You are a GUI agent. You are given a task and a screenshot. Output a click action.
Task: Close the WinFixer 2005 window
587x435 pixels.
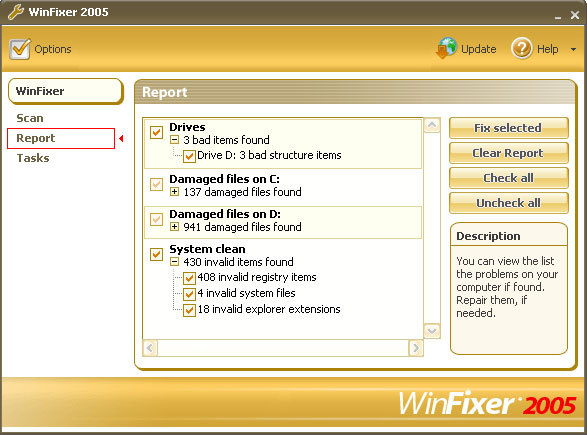pos(575,15)
